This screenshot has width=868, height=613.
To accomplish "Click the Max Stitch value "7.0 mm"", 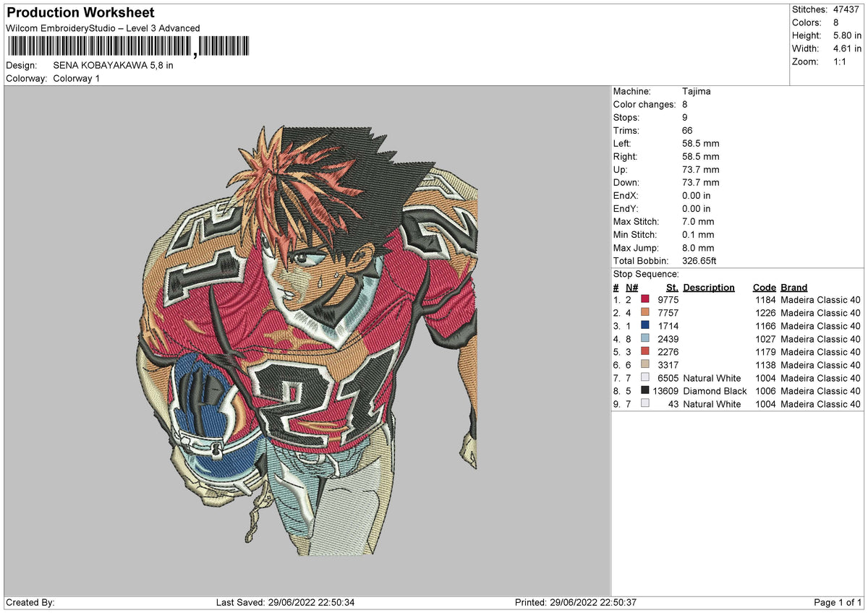I will click(698, 222).
